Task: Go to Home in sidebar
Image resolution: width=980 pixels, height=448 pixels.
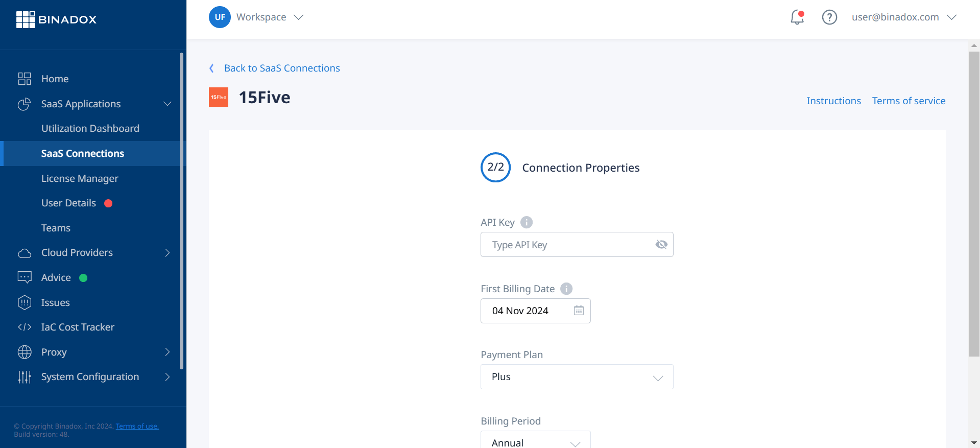Action: coord(55,79)
